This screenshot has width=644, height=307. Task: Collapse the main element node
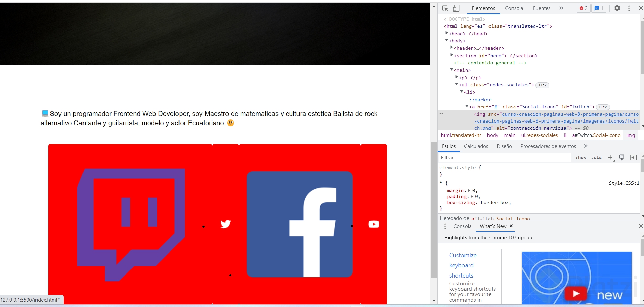click(452, 70)
